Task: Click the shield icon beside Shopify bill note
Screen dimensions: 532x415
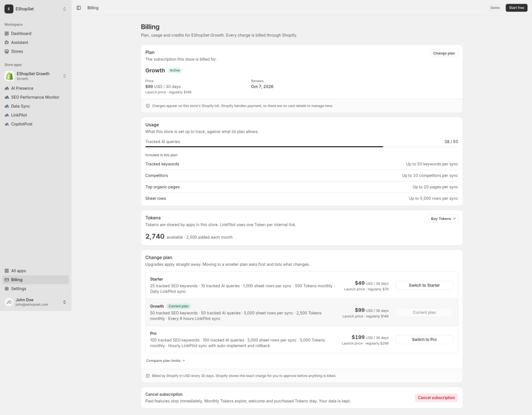Action: (148, 106)
